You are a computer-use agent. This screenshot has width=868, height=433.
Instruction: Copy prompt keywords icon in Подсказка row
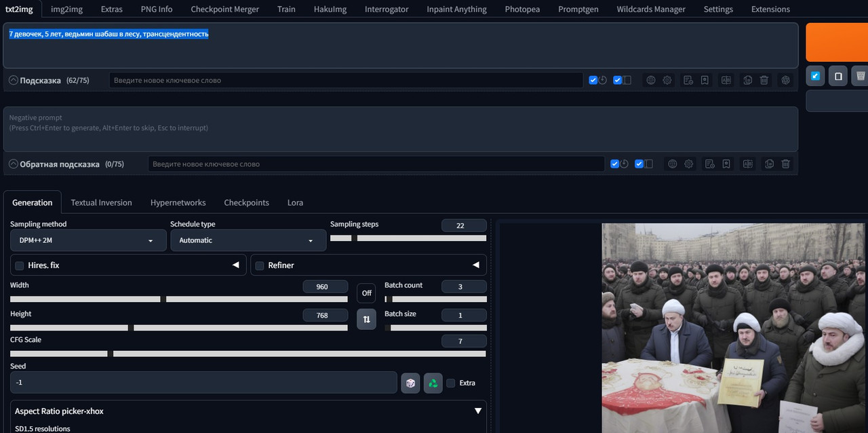coord(748,80)
